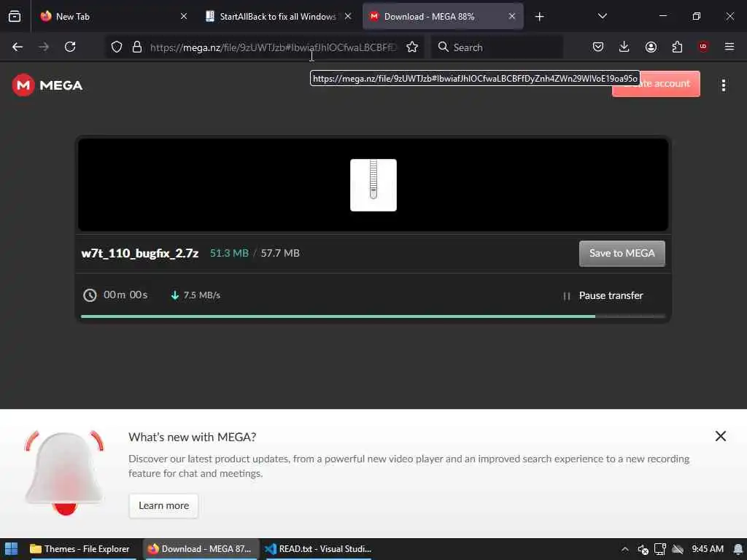This screenshot has width=747, height=560.
Task: Click Learn more button
Action: [163, 505]
